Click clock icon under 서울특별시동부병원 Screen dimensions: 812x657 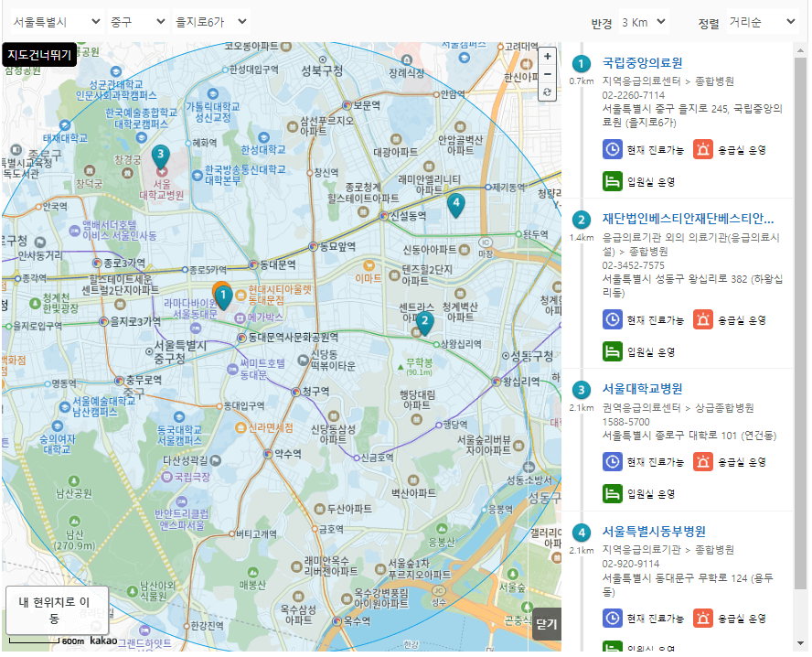pyautogui.click(x=612, y=618)
